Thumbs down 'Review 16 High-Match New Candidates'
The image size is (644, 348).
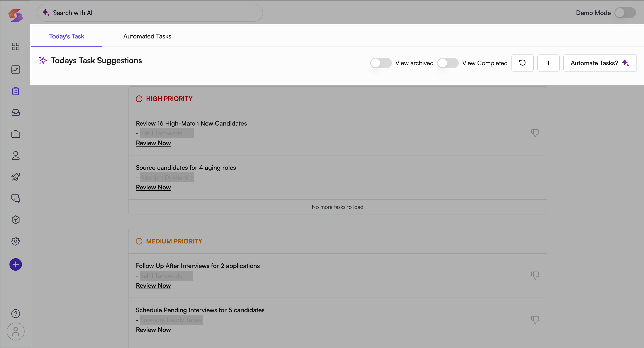click(535, 133)
